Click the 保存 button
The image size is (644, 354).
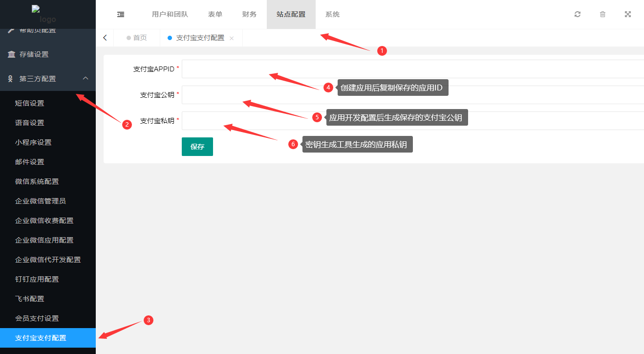coord(197,147)
